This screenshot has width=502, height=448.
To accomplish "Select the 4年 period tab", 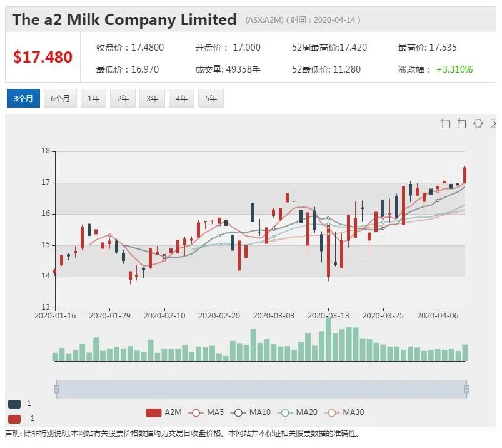I will point(181,98).
